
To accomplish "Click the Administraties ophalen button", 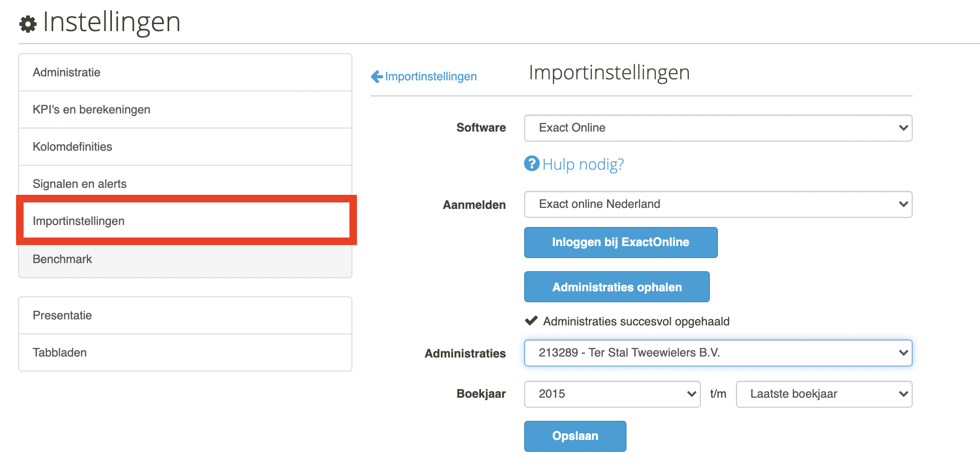I will coord(617,287).
